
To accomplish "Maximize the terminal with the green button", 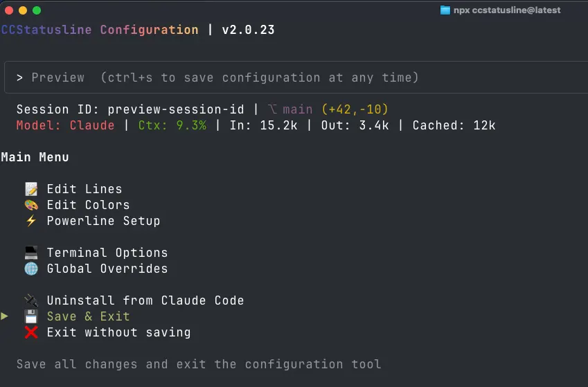I will point(37,10).
